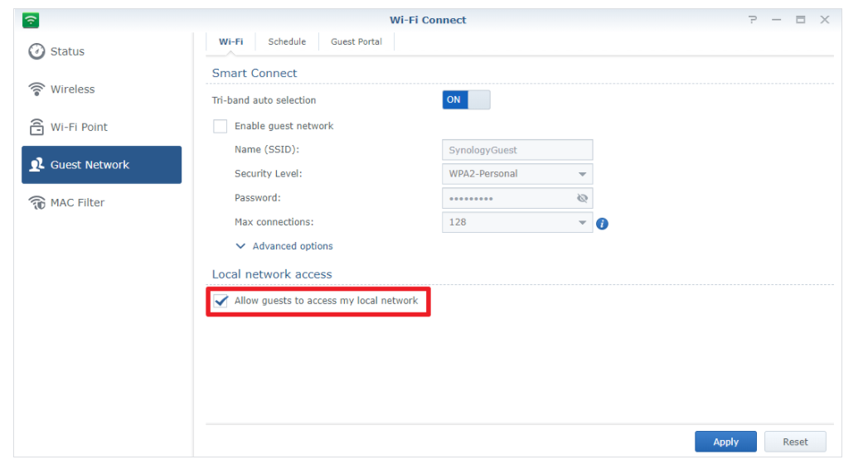Click the Guest Network people icon

36,165
